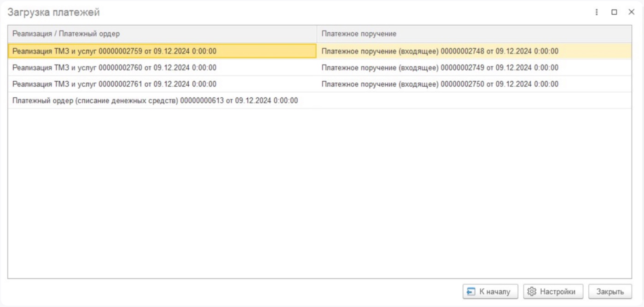This screenshot has height=307, width=644.
Task: Select cell Платежное поручение (входящее) 00000002748
Action: [474, 51]
